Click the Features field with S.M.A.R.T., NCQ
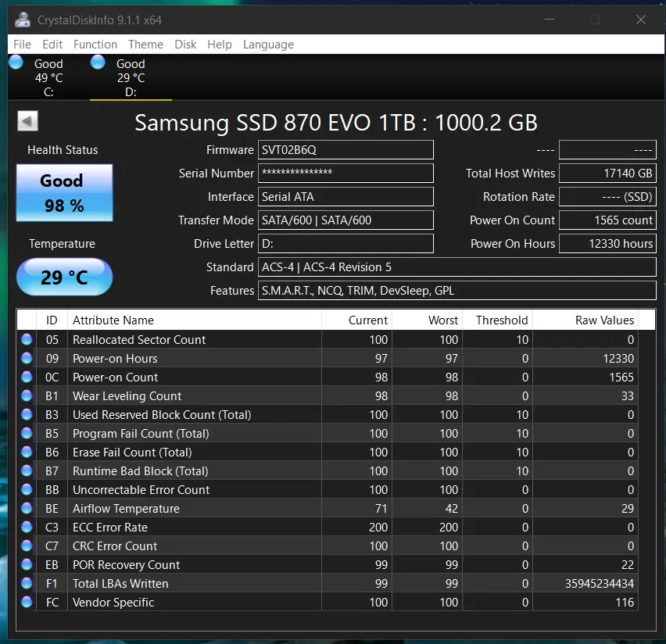Screen dimensions: 666x644 tap(457, 290)
